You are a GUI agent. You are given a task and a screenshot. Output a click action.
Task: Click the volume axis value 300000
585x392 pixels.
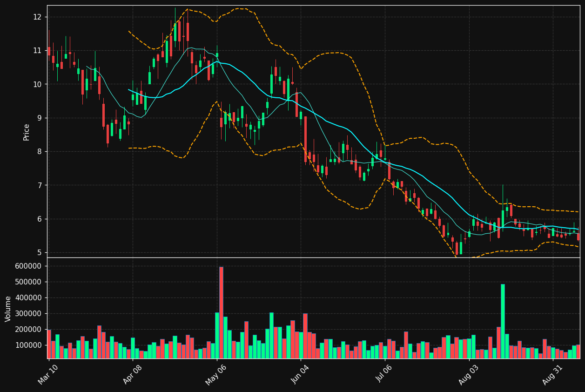(x=28, y=314)
